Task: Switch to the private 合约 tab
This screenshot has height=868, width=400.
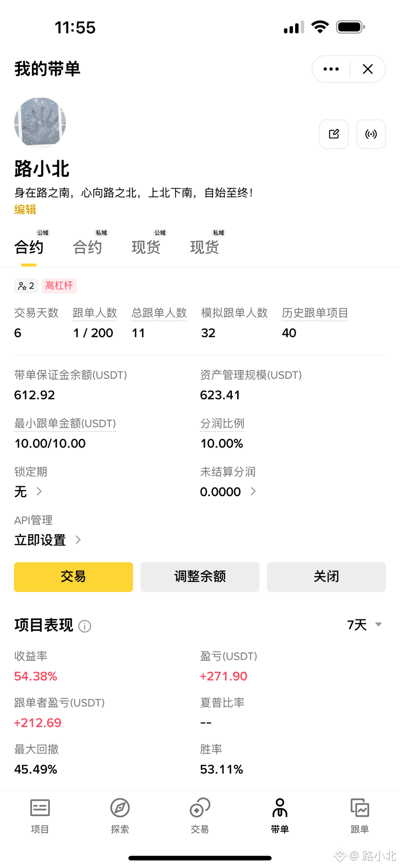Action: [x=87, y=247]
